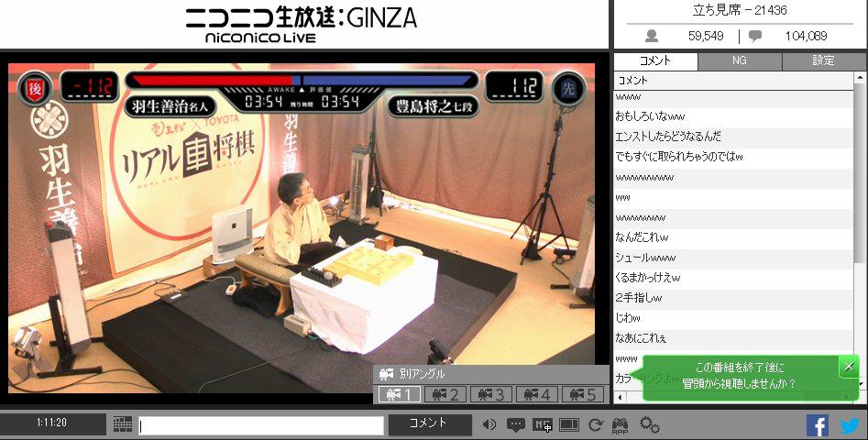The width and height of the screenshot is (868, 440).
Task: Click the niconico Live GINZA logo
Action: [301, 25]
